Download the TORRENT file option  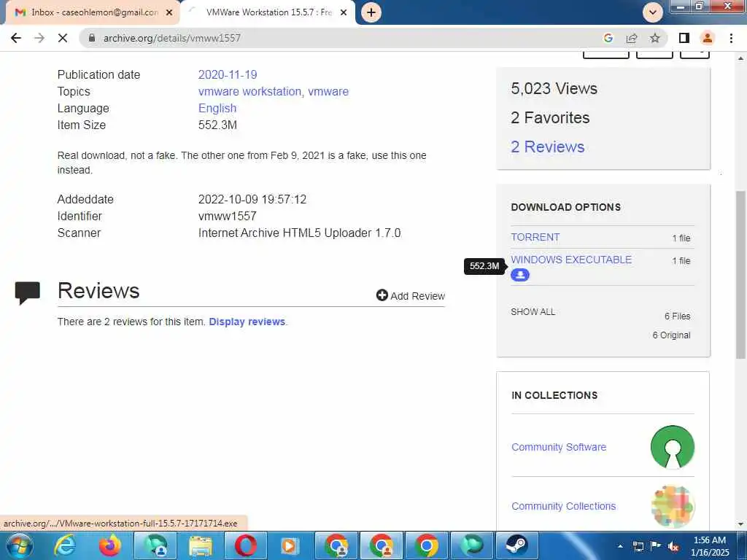tap(535, 237)
